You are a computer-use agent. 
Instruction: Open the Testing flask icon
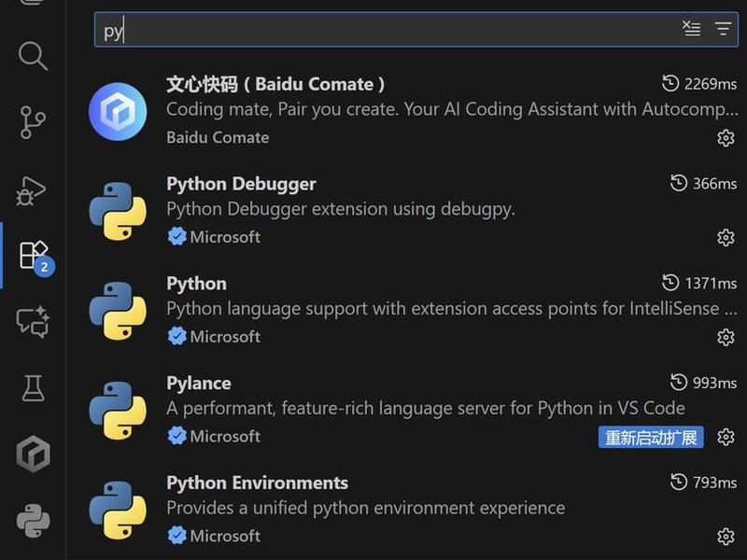33,388
